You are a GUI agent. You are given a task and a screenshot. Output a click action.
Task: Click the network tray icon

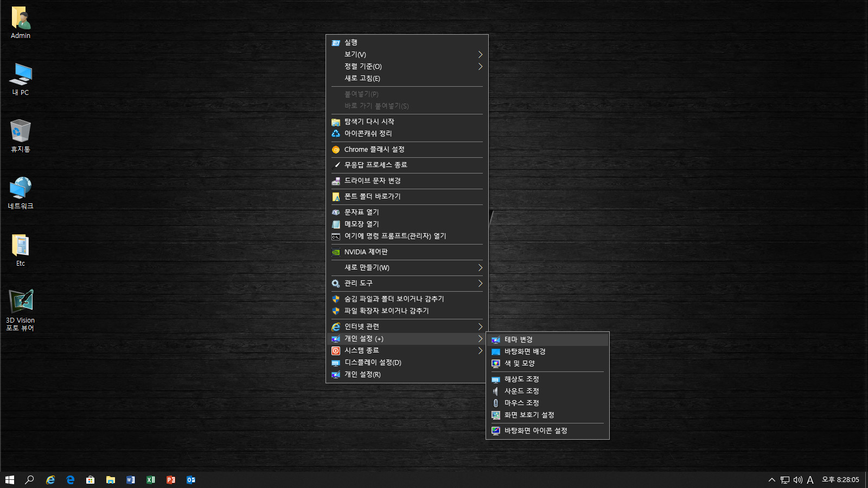click(x=785, y=480)
